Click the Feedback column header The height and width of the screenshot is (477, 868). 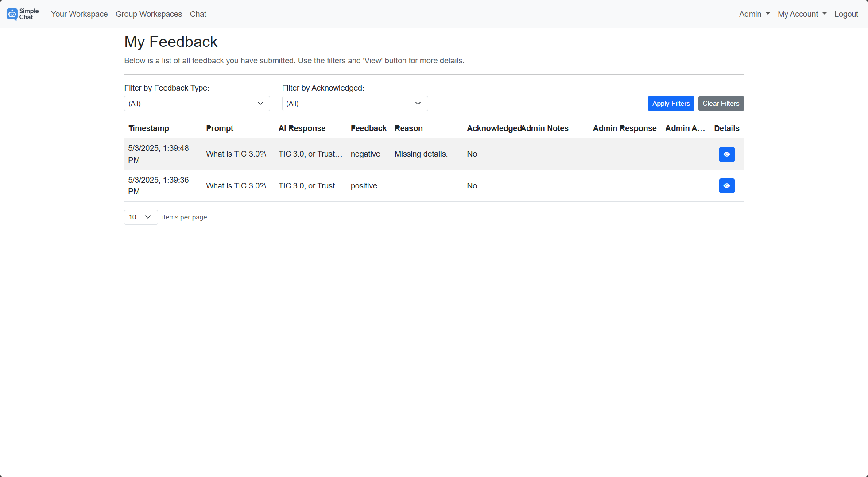pyautogui.click(x=368, y=128)
